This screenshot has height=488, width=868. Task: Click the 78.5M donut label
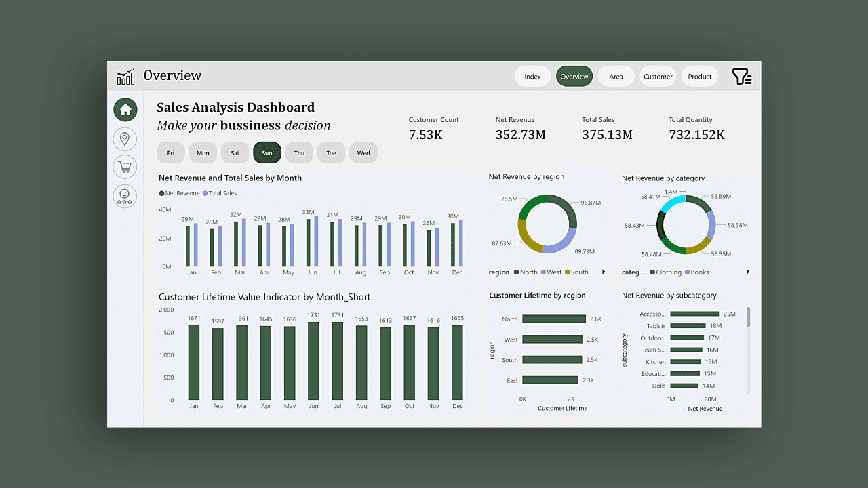coord(510,199)
